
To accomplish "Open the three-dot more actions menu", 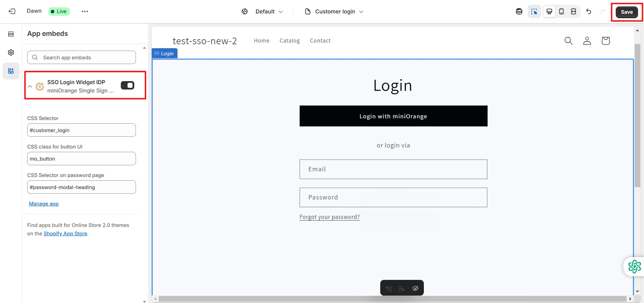I will 85,11.
